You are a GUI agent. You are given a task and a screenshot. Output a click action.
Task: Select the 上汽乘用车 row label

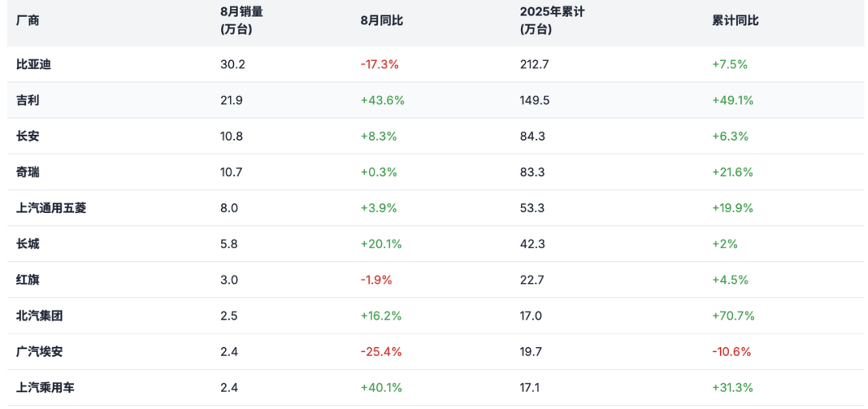pyautogui.click(x=45, y=387)
